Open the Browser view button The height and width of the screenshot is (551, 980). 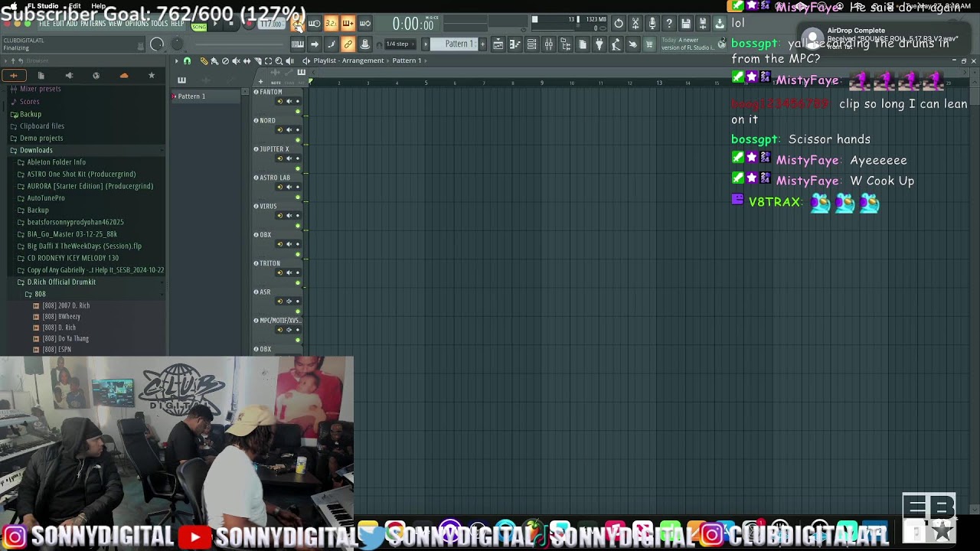click(x=566, y=44)
